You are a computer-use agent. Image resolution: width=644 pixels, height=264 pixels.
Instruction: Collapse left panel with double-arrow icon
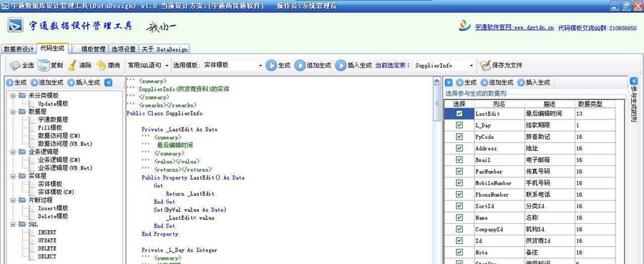108,82
